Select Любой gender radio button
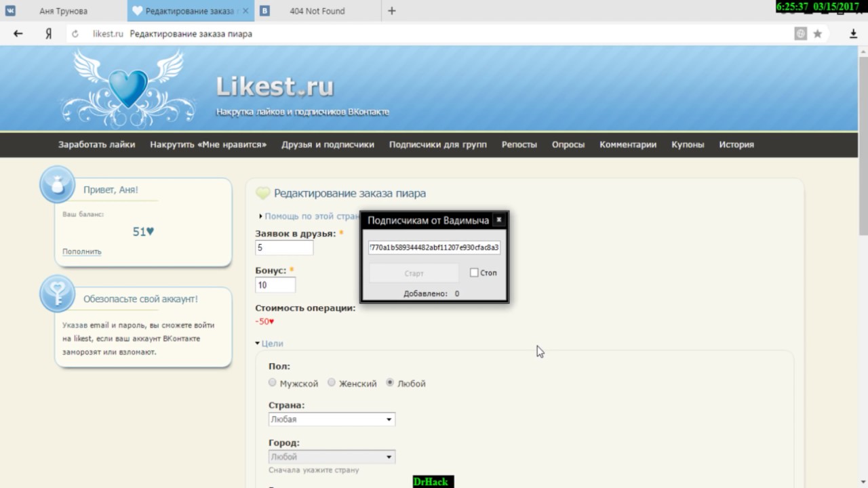 [390, 383]
